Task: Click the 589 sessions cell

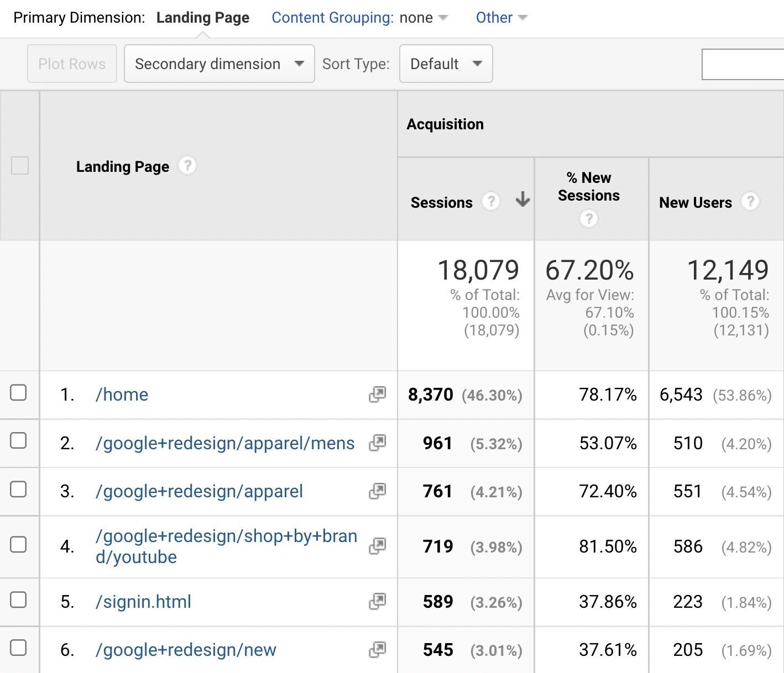Action: [438, 602]
